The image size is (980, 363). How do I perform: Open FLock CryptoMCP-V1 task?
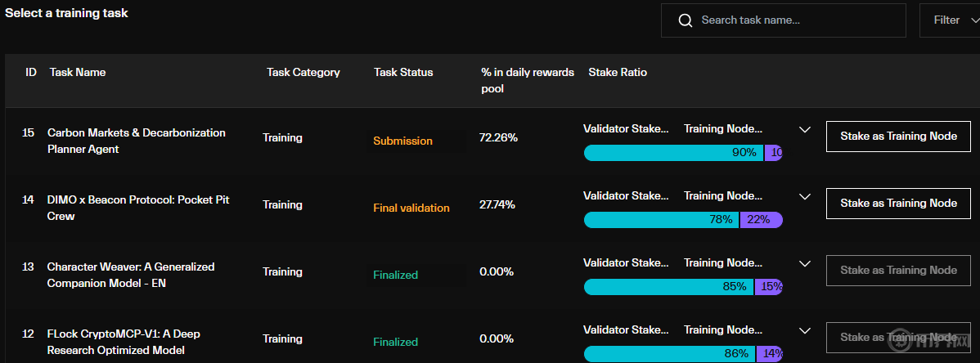124,342
